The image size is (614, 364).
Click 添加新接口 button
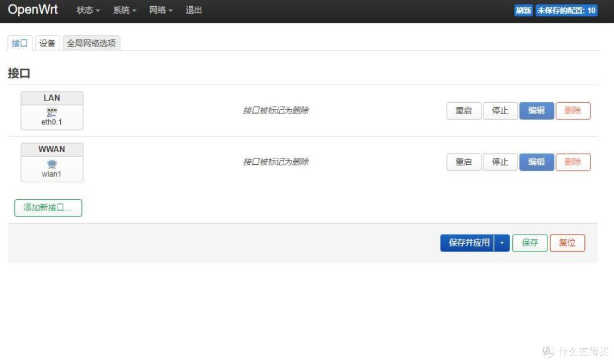point(48,208)
